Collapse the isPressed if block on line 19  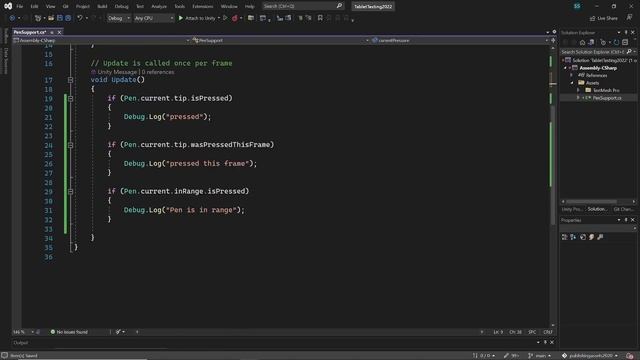pos(71,98)
